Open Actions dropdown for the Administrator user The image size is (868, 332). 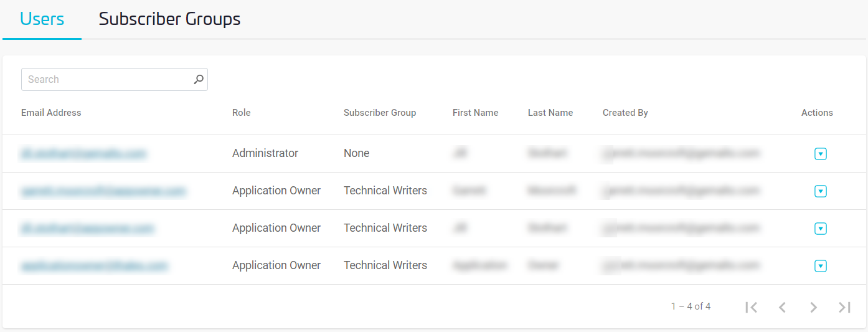tap(820, 154)
